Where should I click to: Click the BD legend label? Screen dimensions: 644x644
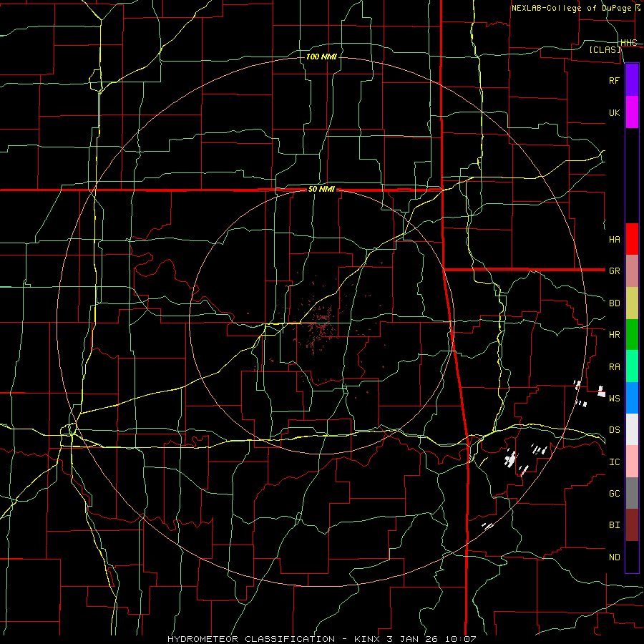tap(614, 303)
